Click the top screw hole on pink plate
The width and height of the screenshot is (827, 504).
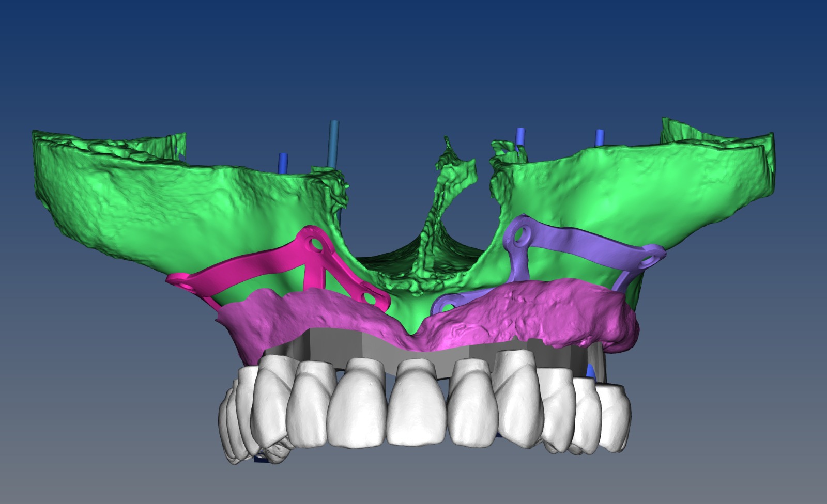coord(314,242)
